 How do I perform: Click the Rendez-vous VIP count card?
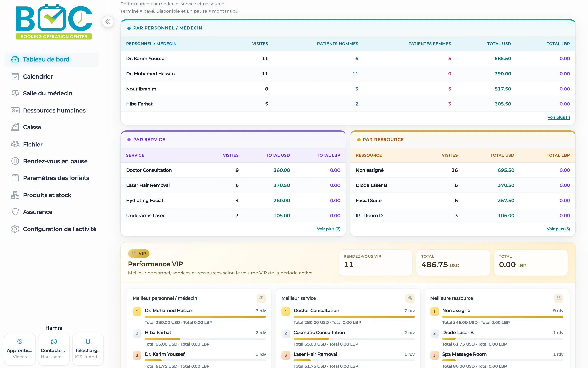(375, 263)
